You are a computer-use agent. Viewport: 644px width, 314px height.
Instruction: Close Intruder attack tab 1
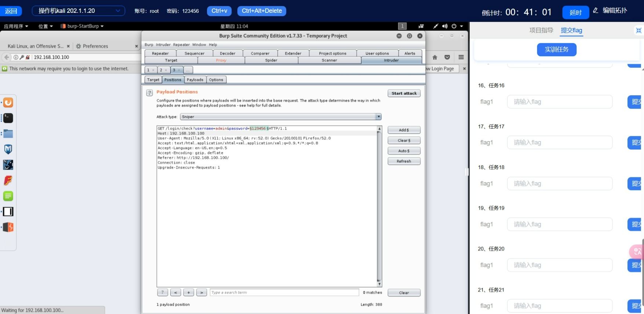click(x=153, y=70)
